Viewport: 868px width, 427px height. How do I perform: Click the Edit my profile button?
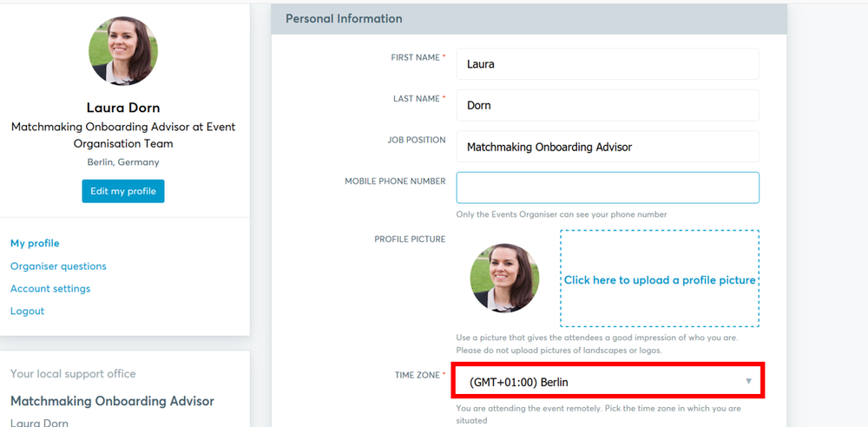123,191
